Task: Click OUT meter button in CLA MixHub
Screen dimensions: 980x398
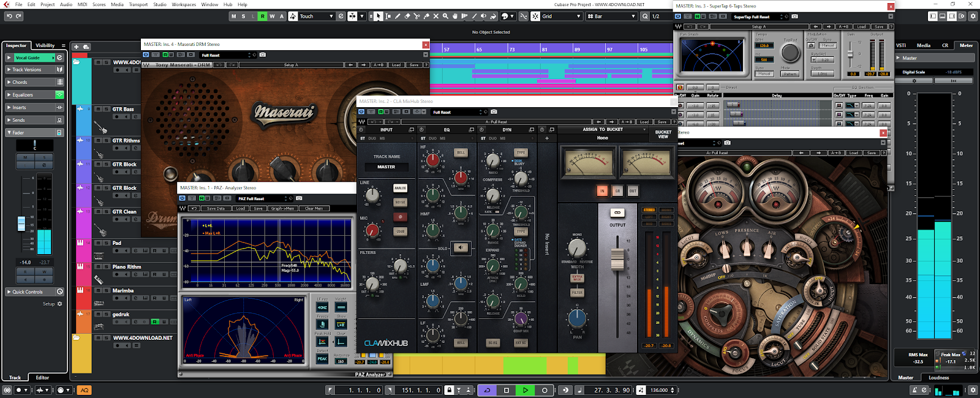Action: click(x=633, y=191)
